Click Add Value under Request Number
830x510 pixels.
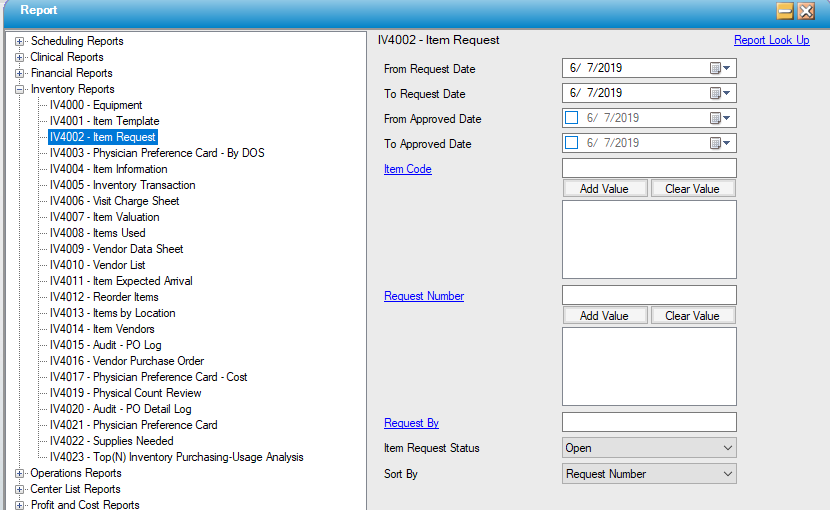pos(605,316)
